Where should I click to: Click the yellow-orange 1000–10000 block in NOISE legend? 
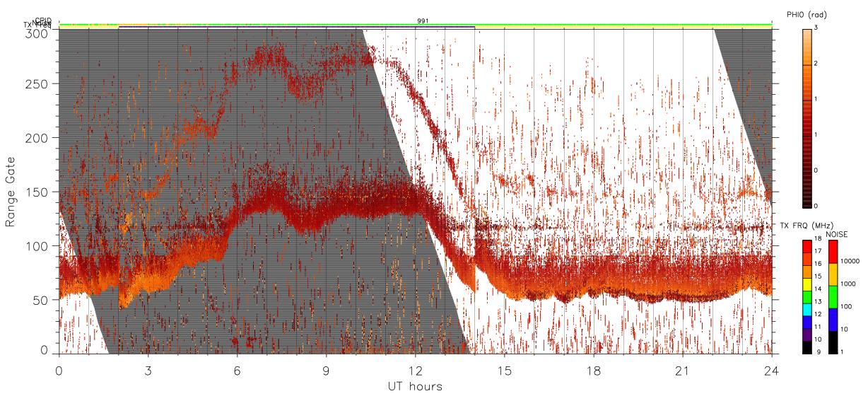[x=833, y=274]
